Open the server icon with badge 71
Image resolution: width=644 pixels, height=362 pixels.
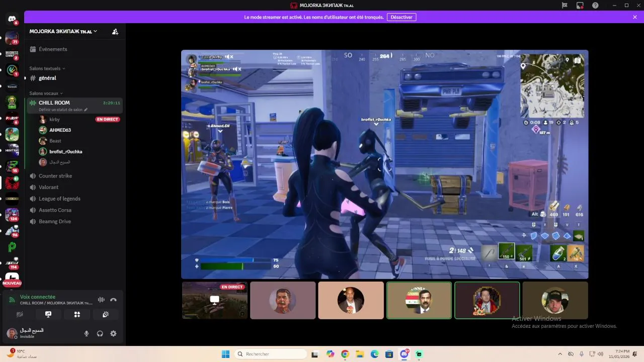pos(12,37)
